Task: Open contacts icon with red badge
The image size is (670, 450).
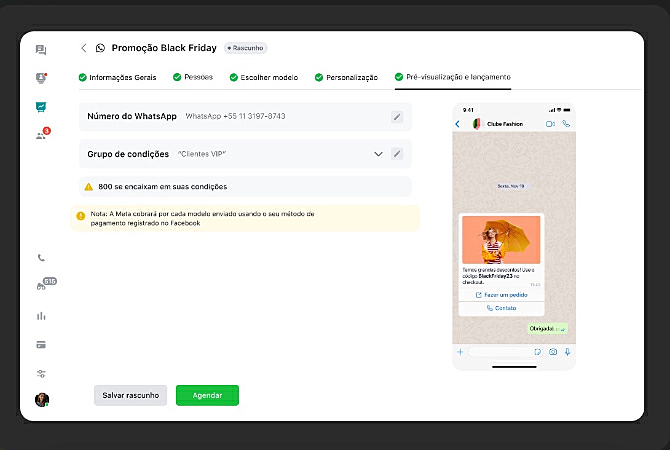Action: (x=41, y=135)
